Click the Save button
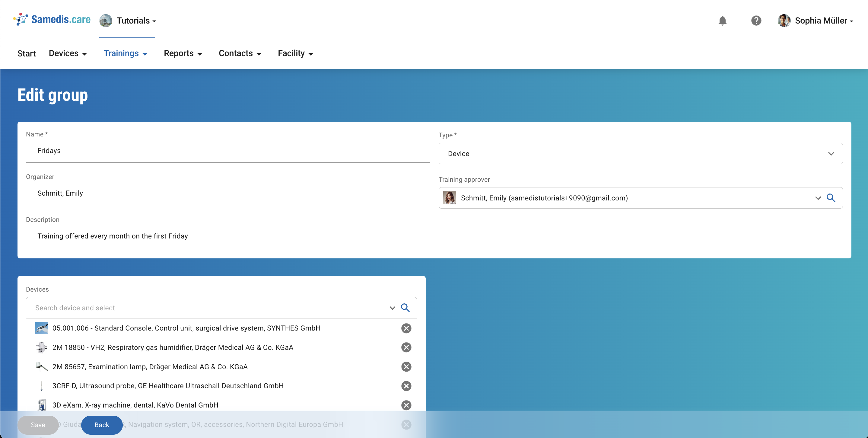The image size is (868, 438). coord(38,425)
